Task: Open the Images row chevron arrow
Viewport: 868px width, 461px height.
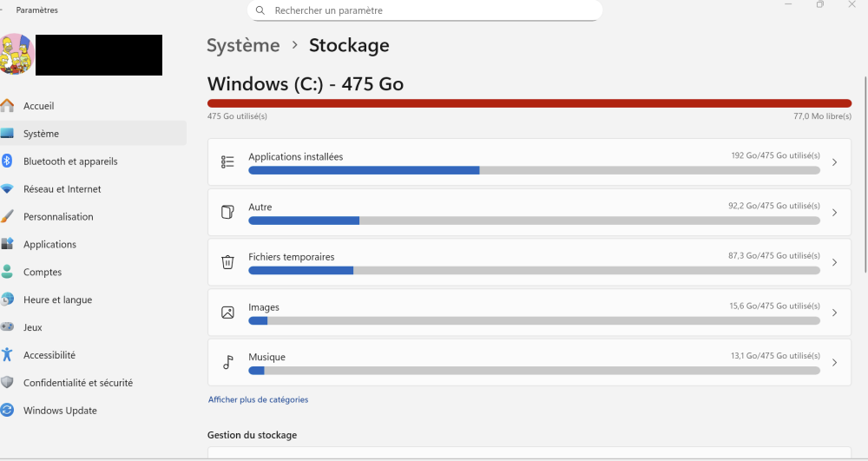Action: click(834, 313)
